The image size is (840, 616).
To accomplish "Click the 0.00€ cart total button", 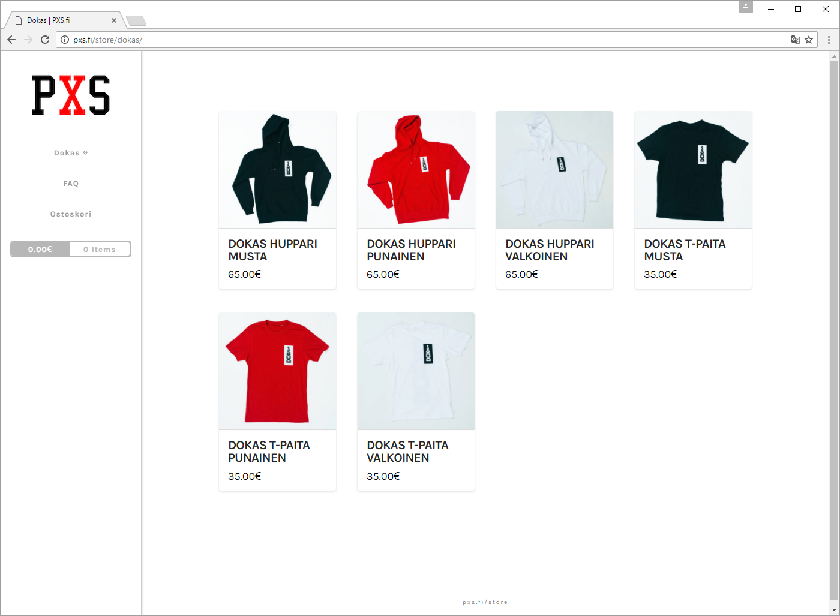I will (40, 249).
